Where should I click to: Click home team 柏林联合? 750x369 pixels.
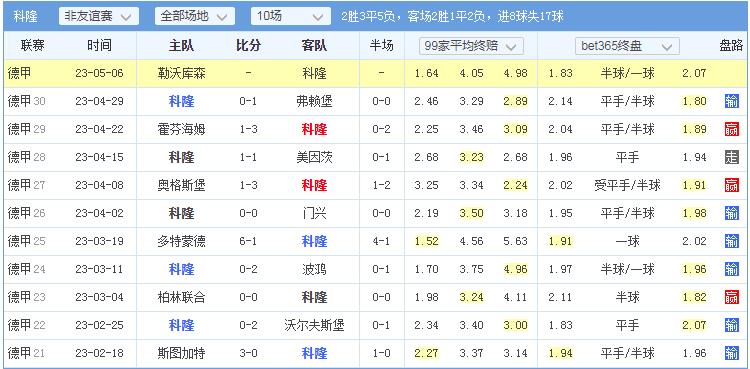pos(181,297)
